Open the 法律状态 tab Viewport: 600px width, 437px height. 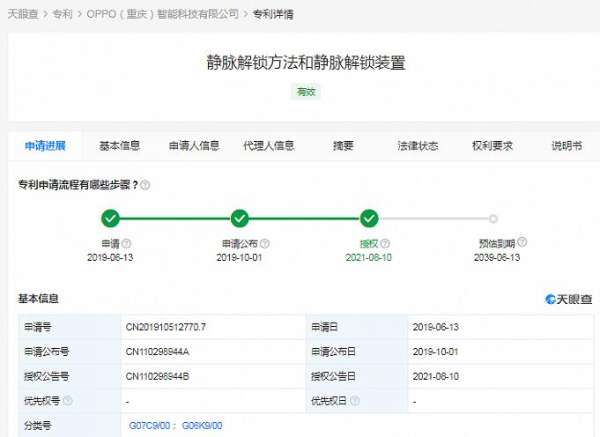click(x=418, y=146)
